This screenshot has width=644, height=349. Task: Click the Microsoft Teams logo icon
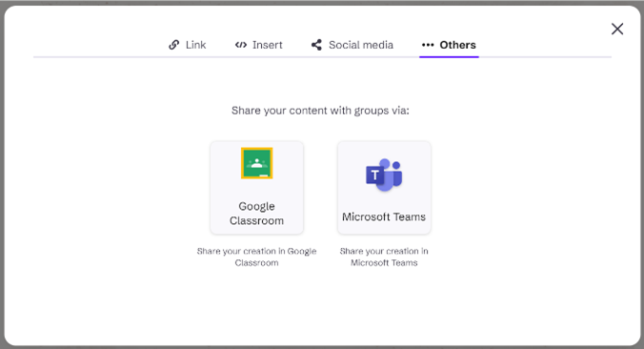pyautogui.click(x=384, y=174)
